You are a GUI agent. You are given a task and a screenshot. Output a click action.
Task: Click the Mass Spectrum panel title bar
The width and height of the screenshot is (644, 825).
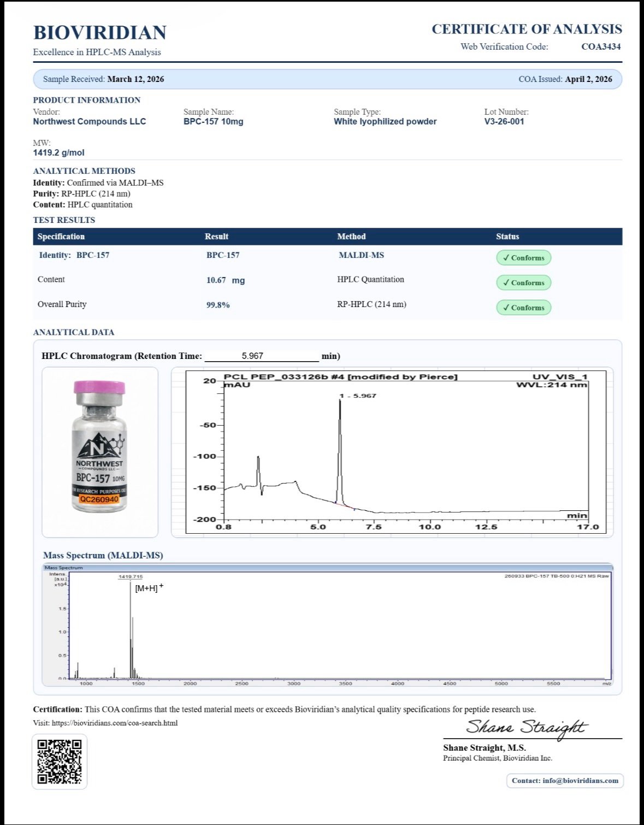328,568
